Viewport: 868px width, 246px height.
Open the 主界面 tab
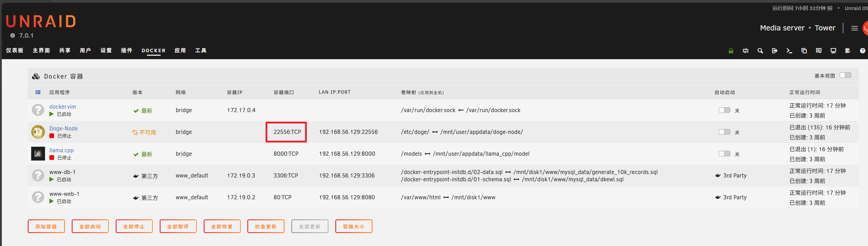click(41, 51)
